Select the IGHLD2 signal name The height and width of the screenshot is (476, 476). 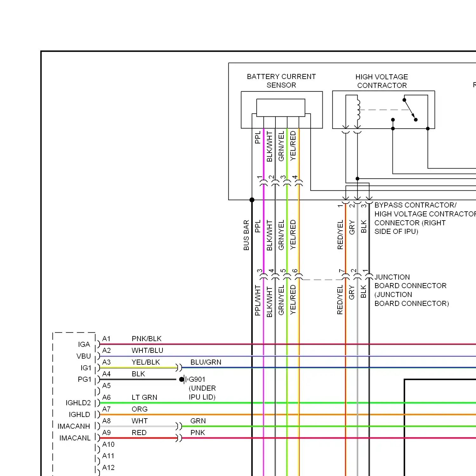[x=78, y=403]
